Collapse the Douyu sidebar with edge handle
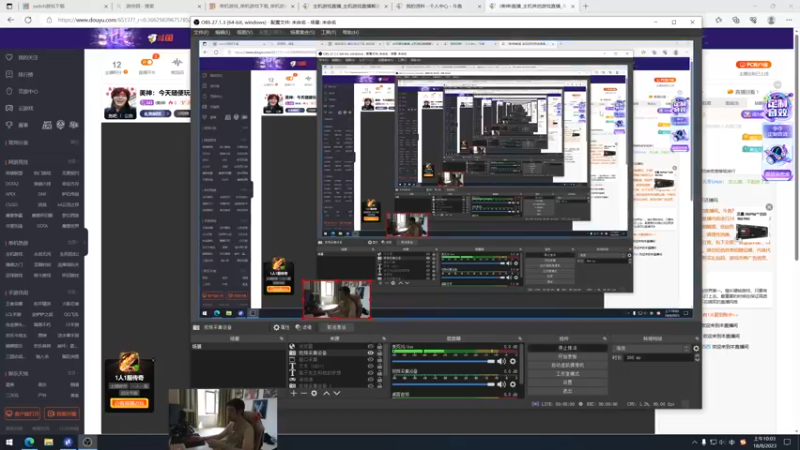The width and height of the screenshot is (800, 450). pos(85,242)
